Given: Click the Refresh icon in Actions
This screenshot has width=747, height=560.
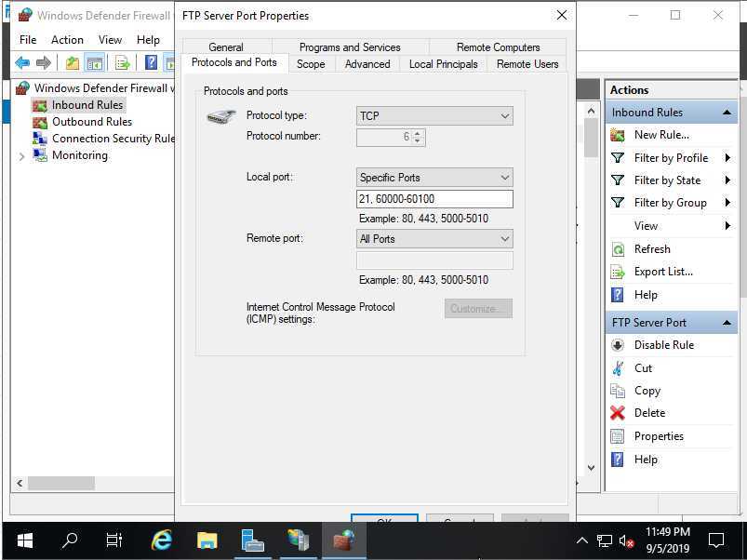Looking at the screenshot, I should click(x=618, y=249).
